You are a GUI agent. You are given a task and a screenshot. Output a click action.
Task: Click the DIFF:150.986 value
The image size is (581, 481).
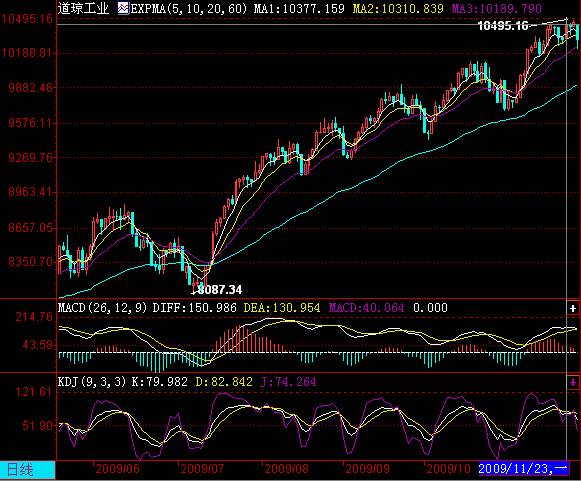pyautogui.click(x=195, y=308)
